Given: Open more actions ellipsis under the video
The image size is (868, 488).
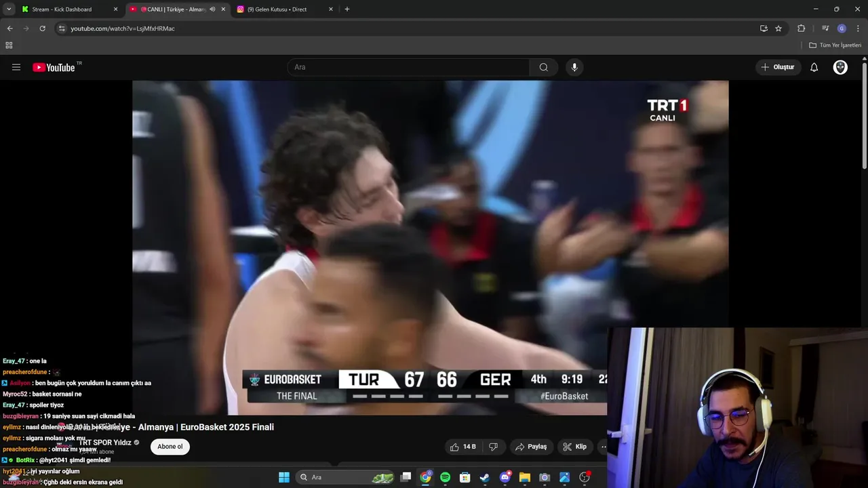Looking at the screenshot, I should coord(603,447).
